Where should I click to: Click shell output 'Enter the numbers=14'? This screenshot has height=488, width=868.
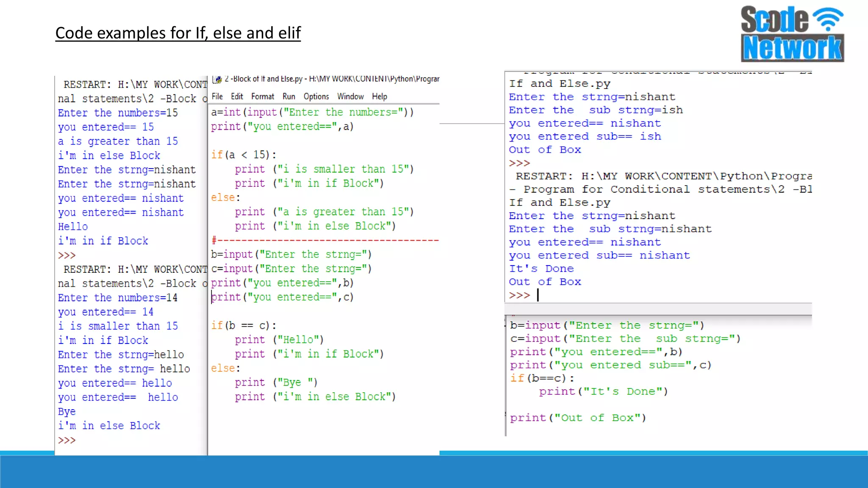(x=118, y=298)
